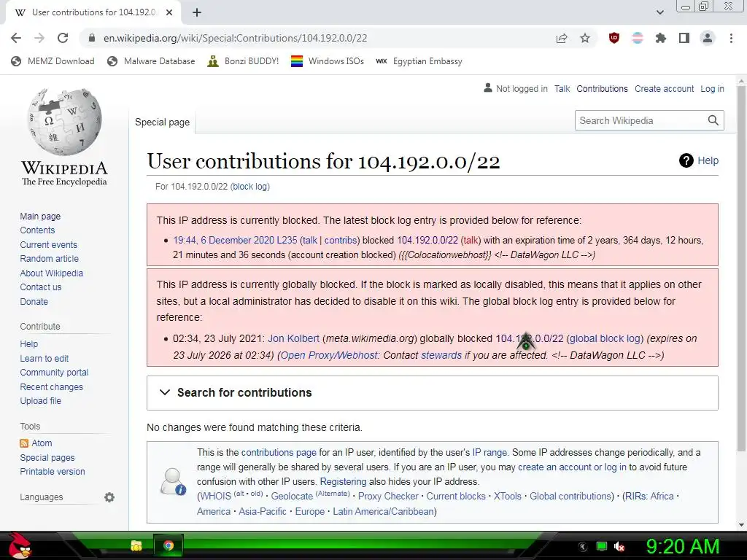
Task: Click the Log in link
Action: [x=712, y=88]
